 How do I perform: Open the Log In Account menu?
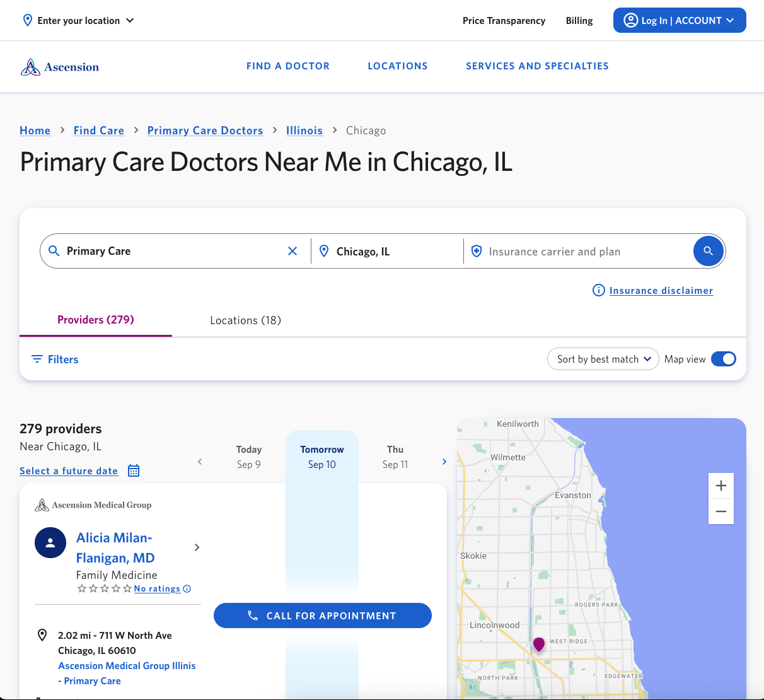coord(680,20)
